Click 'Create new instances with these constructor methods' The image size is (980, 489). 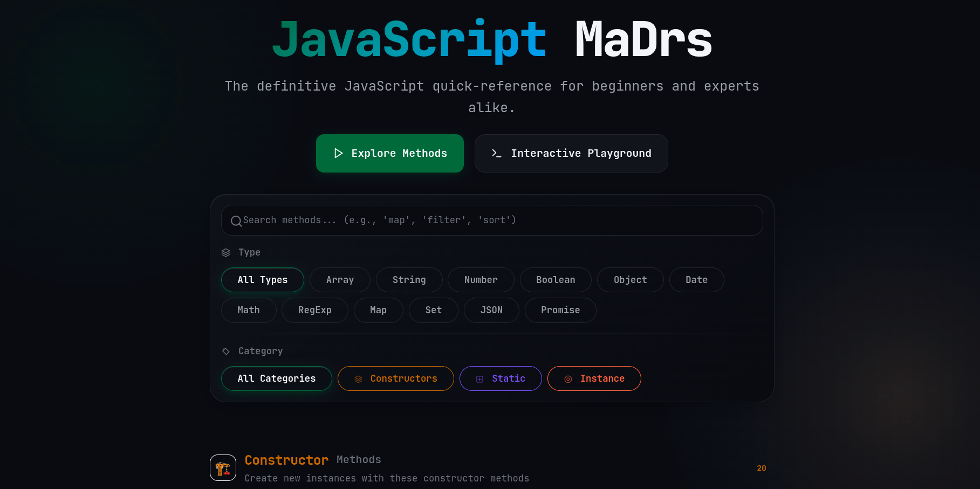click(x=387, y=478)
